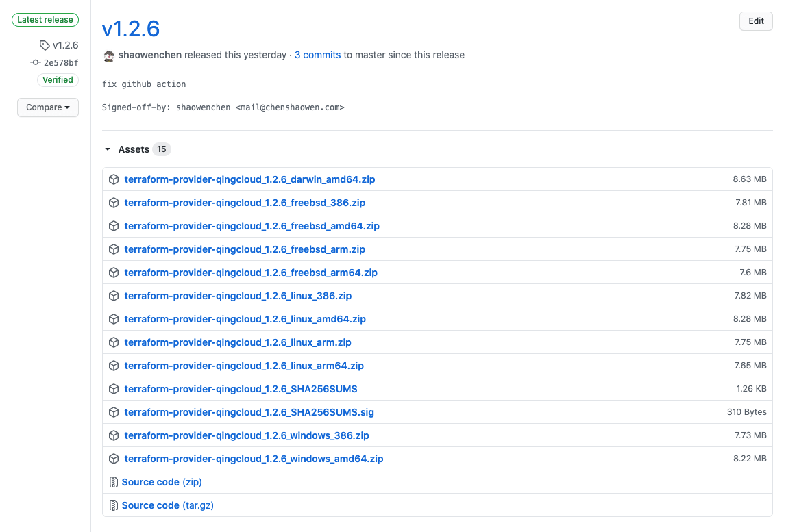This screenshot has height=532, width=797.
Task: Download terraform-provider-qingcloud_1.2.6_linux_amd64.zip
Action: click(x=245, y=319)
